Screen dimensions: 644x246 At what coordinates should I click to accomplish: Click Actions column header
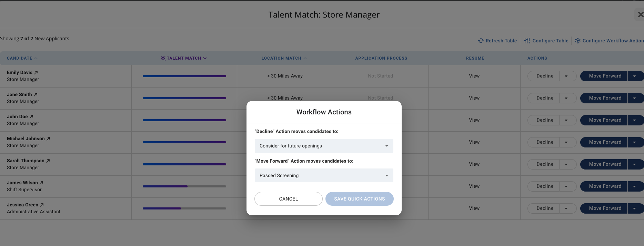coord(537,58)
